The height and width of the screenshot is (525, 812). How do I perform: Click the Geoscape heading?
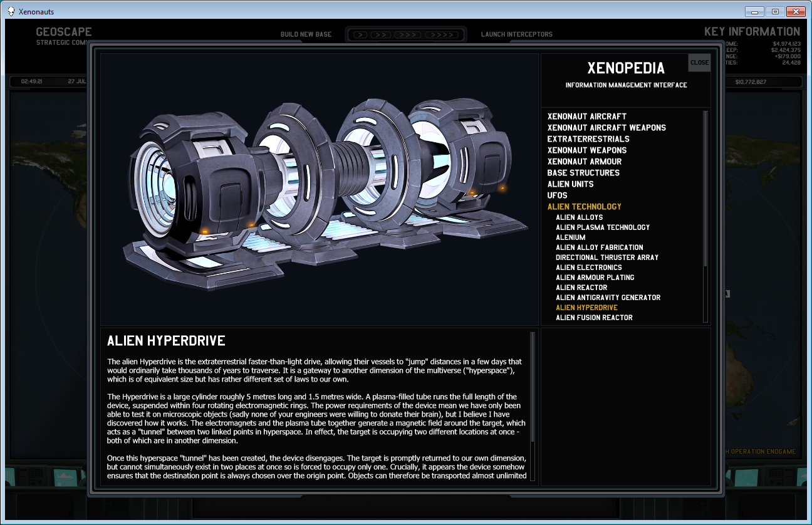[x=64, y=32]
